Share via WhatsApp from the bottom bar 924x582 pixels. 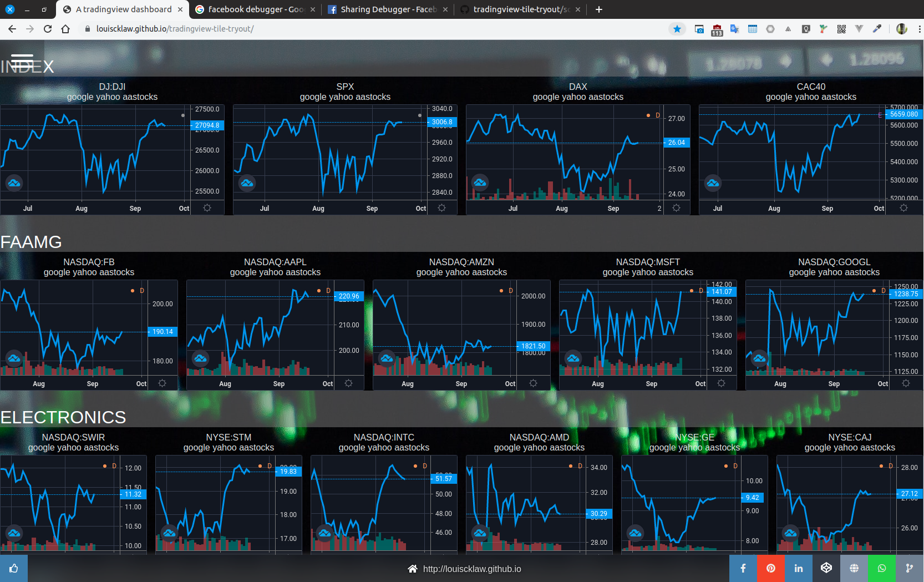pos(882,568)
